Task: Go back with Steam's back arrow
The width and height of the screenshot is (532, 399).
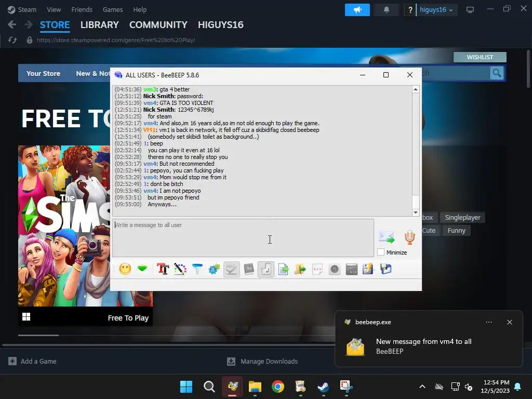Action: [12, 24]
